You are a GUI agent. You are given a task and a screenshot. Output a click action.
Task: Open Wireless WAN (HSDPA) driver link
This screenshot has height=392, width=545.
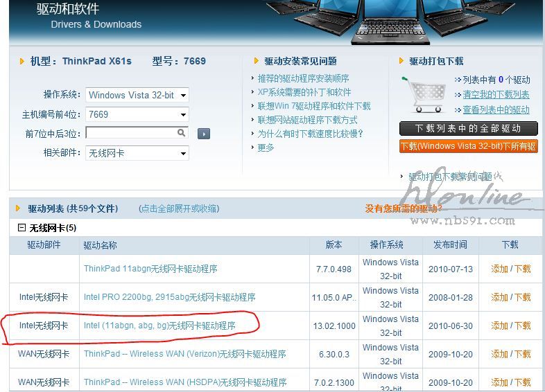(x=185, y=382)
